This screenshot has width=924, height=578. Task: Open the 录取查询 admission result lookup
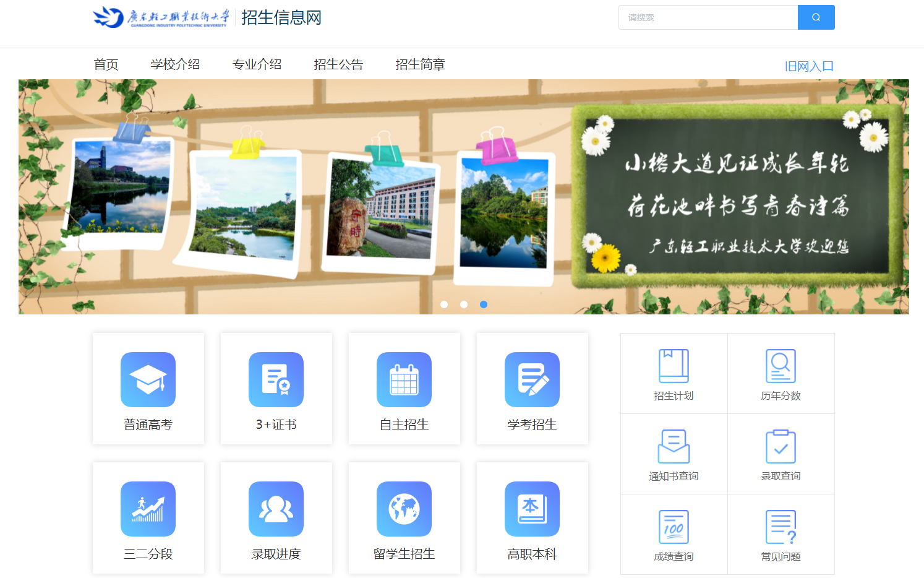point(781,454)
